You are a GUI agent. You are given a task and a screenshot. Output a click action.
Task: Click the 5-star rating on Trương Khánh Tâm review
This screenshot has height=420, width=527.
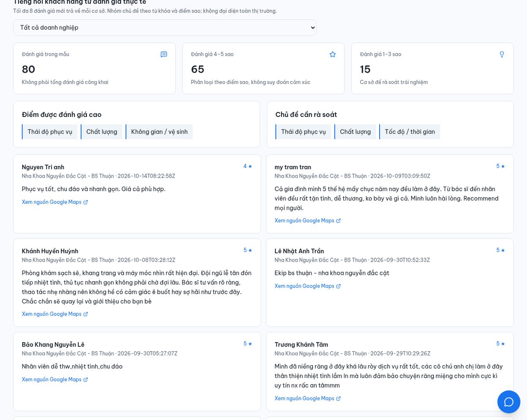click(x=501, y=344)
